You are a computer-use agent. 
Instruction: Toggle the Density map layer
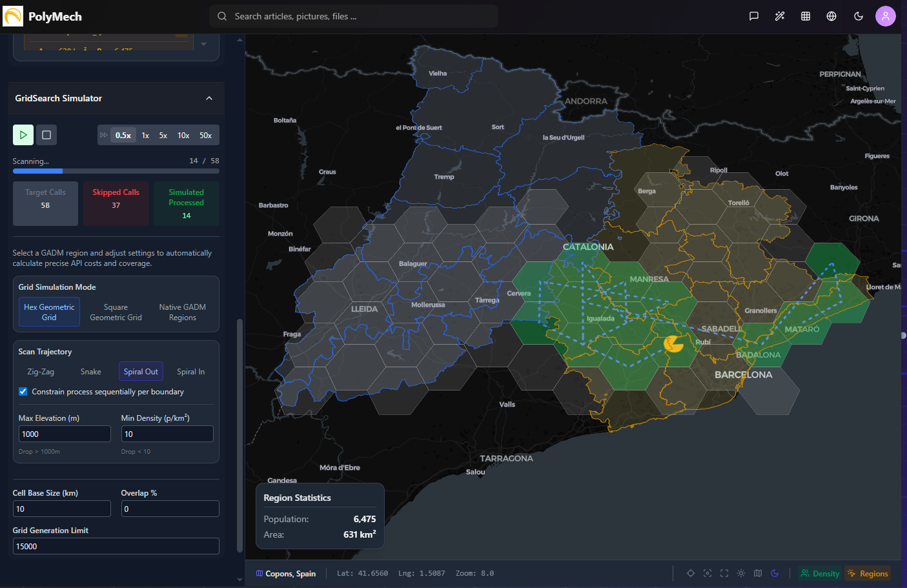click(820, 573)
